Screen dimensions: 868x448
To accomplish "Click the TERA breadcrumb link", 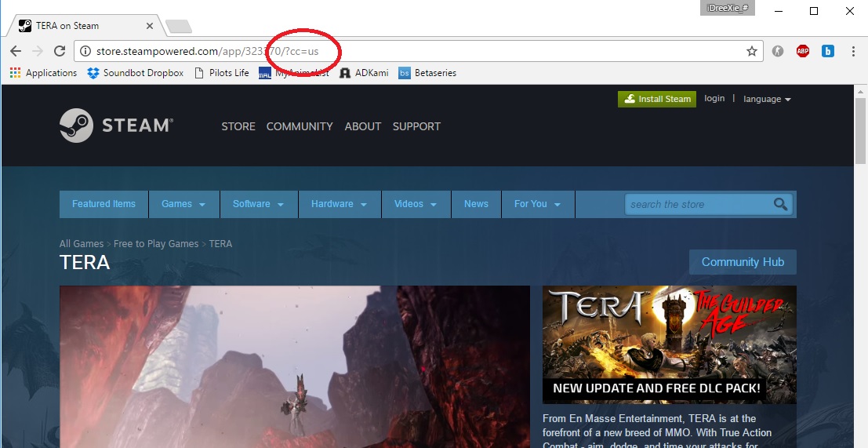I will pyautogui.click(x=220, y=244).
